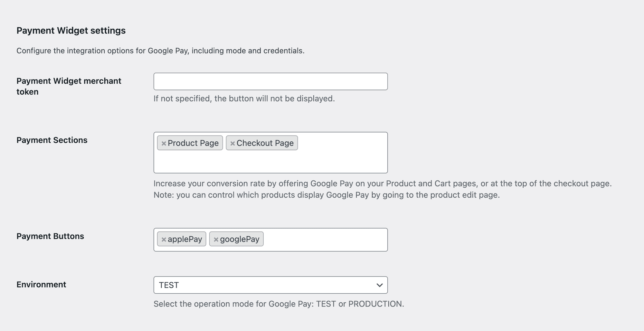Viewport: 644px width, 331px height.
Task: Click the Payment Widget settings heading
Action: [x=71, y=31]
